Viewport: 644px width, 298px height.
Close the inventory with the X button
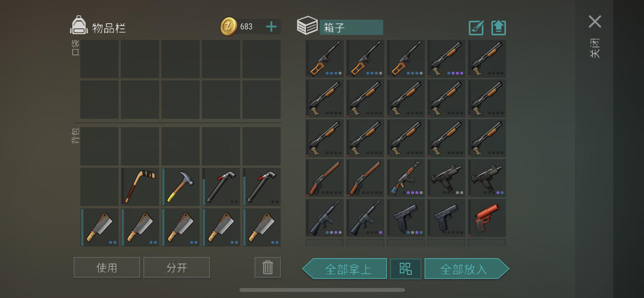point(595,22)
